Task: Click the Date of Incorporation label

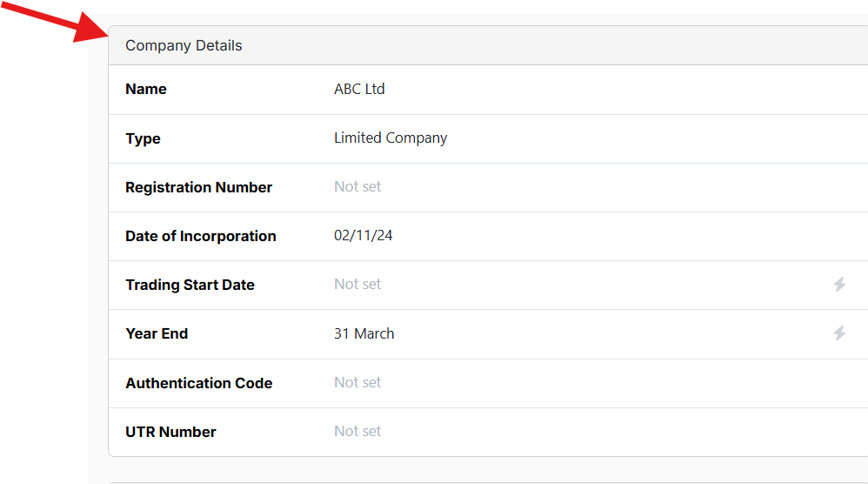Action: click(201, 236)
